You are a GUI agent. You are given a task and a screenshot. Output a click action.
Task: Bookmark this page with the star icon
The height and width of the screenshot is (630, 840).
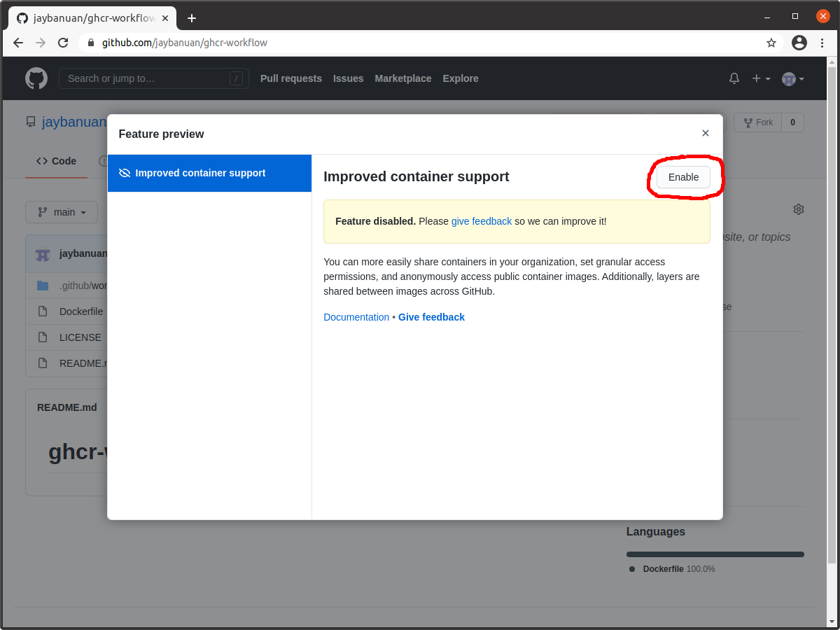click(x=771, y=43)
